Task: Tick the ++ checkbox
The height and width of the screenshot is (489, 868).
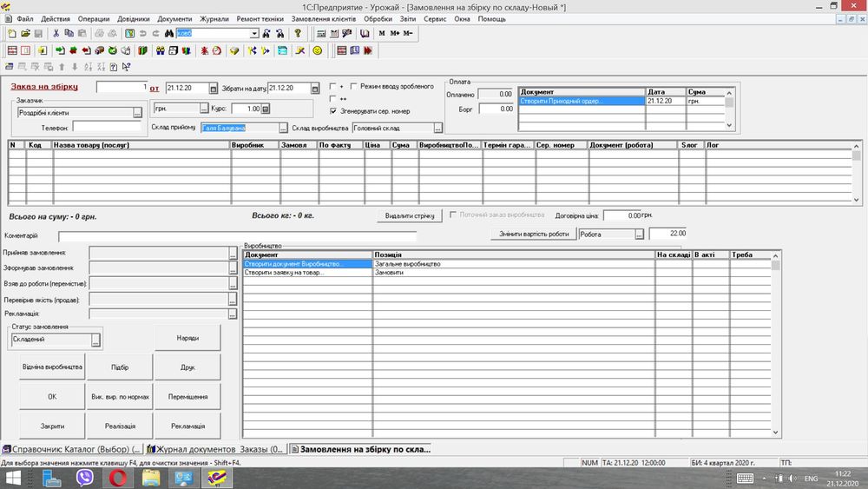Action: coord(332,98)
